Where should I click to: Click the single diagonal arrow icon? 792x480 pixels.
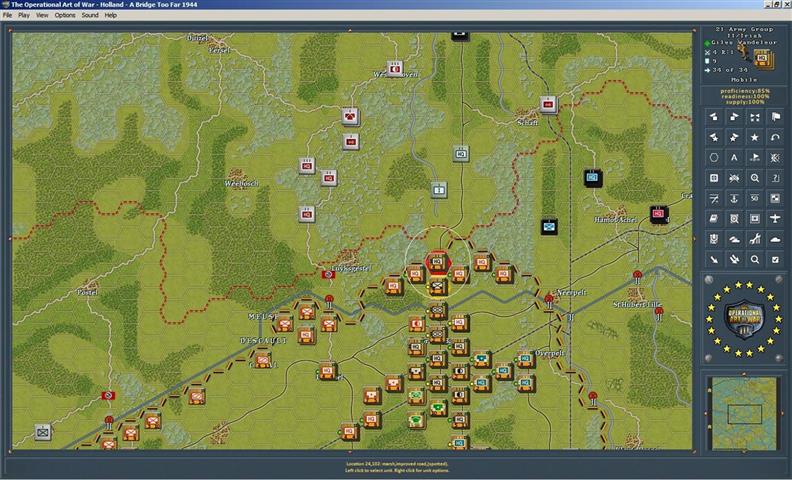pyautogui.click(x=714, y=259)
